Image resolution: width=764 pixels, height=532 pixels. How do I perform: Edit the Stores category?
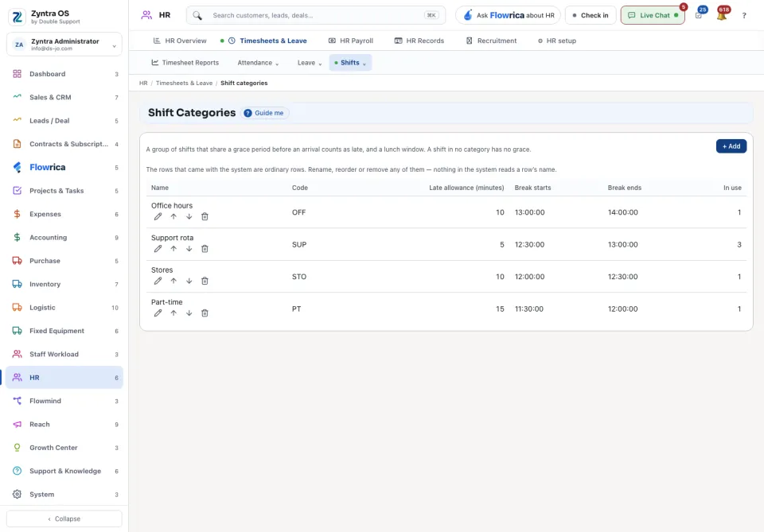(x=158, y=281)
